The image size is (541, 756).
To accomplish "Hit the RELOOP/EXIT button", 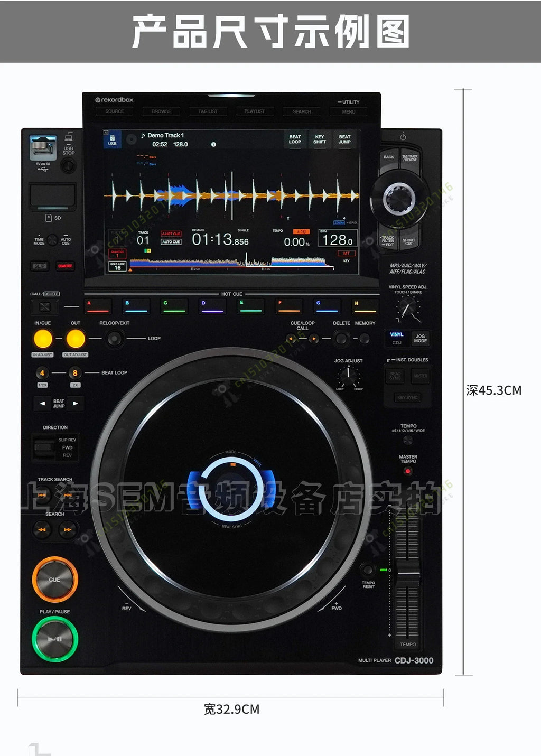I will 114,339.
